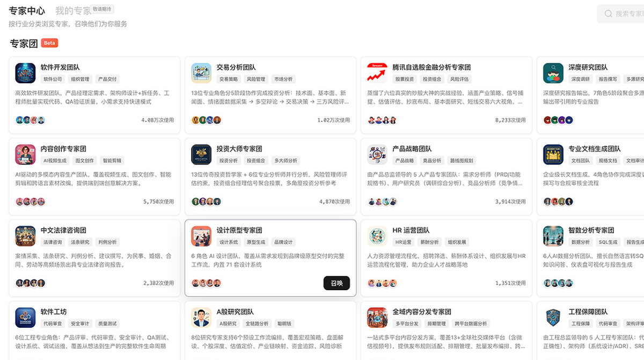
Task: Click the 腾讯自选股金融分析专家团 logo icon
Action: click(x=377, y=73)
